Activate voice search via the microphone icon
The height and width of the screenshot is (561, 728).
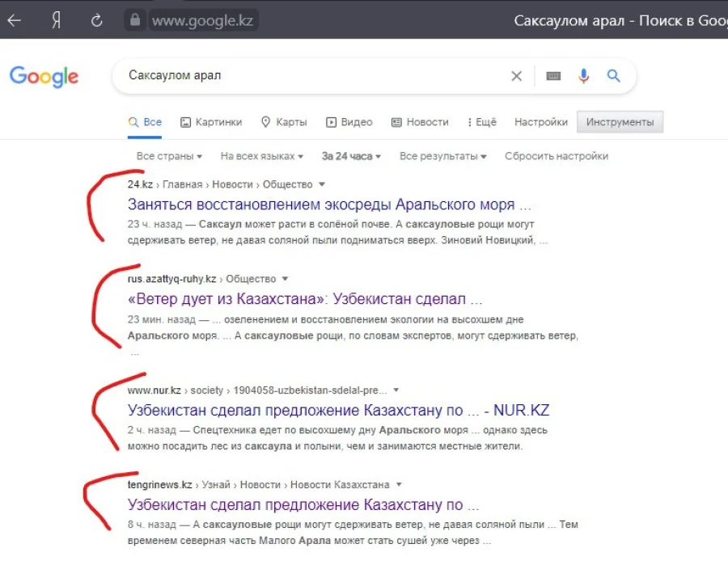point(583,75)
